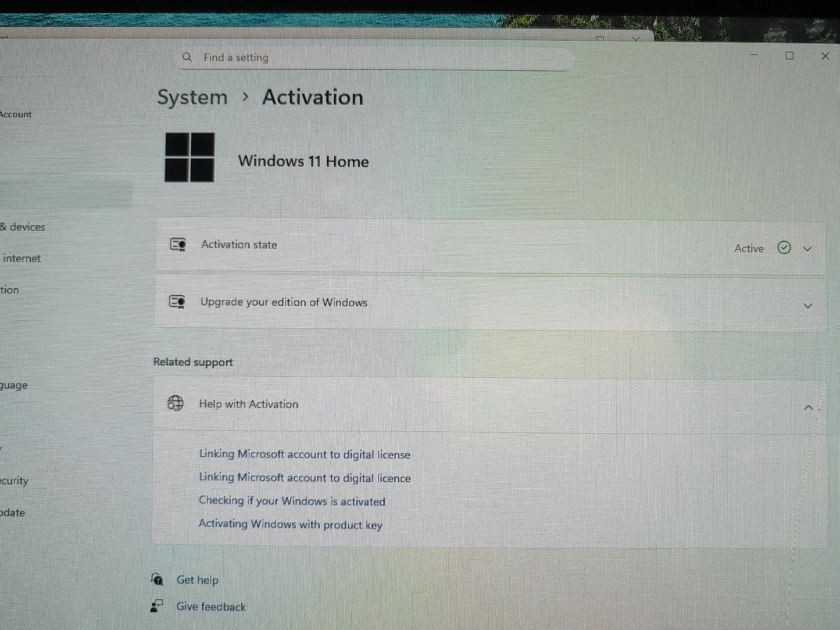Click the Help with Activation globe icon
The image size is (840, 630).
175,403
